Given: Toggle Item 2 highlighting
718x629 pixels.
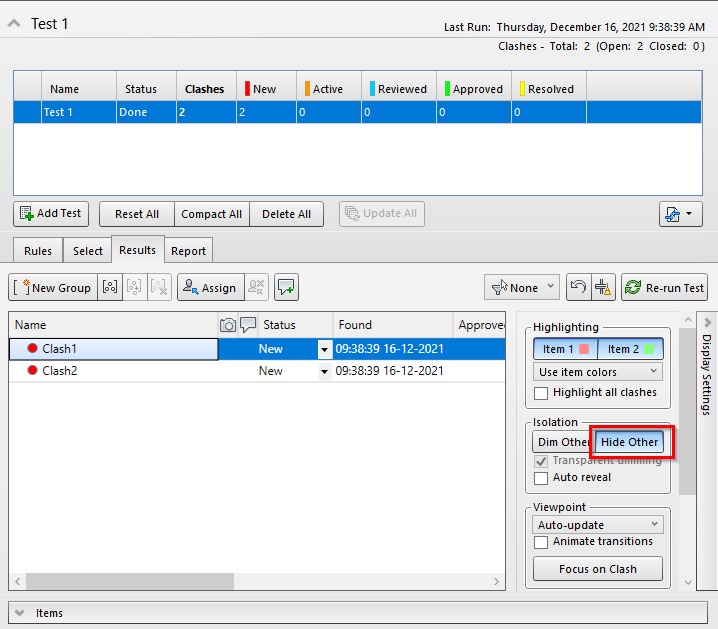Looking at the screenshot, I should [631, 349].
